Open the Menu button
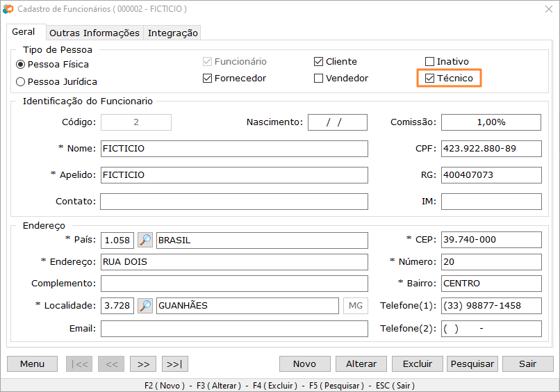 [x=33, y=364]
